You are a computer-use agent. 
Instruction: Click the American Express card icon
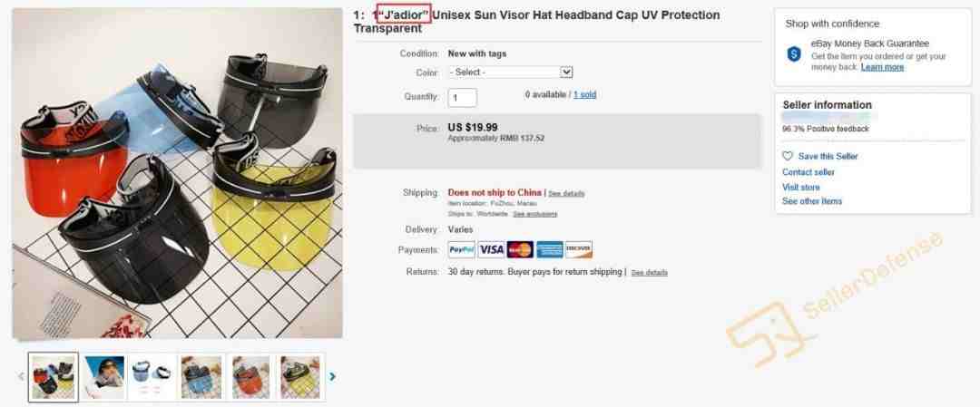[x=549, y=249]
